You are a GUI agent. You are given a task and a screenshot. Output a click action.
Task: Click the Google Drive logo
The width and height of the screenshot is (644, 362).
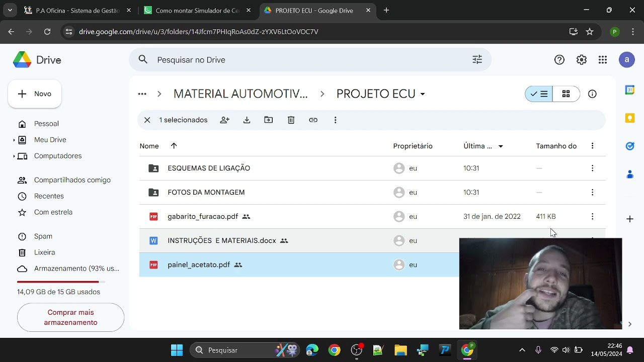click(x=22, y=60)
